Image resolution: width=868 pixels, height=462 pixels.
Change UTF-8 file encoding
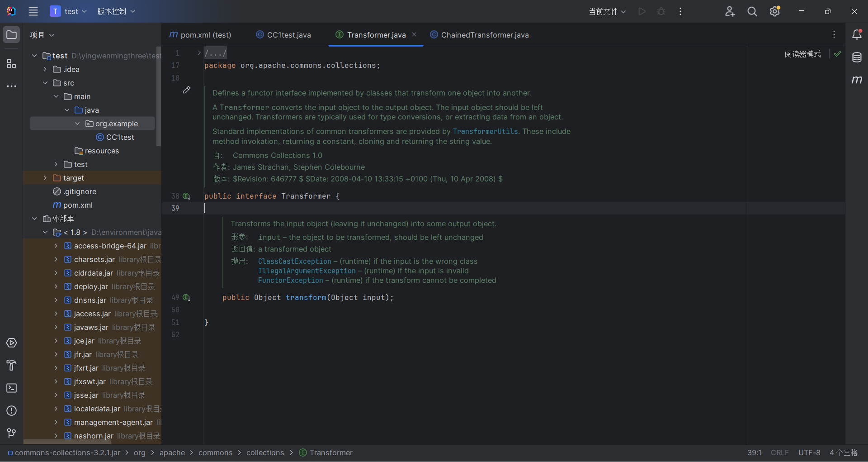pyautogui.click(x=809, y=452)
